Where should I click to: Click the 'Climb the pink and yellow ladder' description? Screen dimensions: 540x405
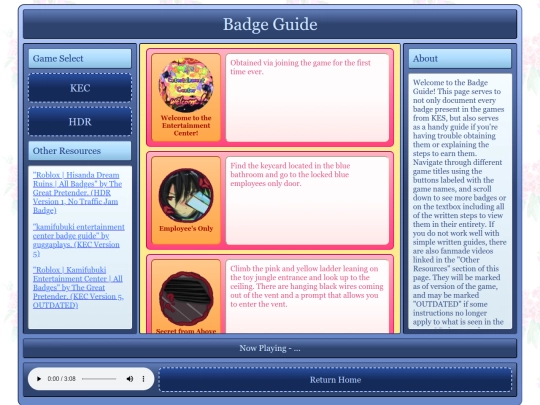(307, 286)
